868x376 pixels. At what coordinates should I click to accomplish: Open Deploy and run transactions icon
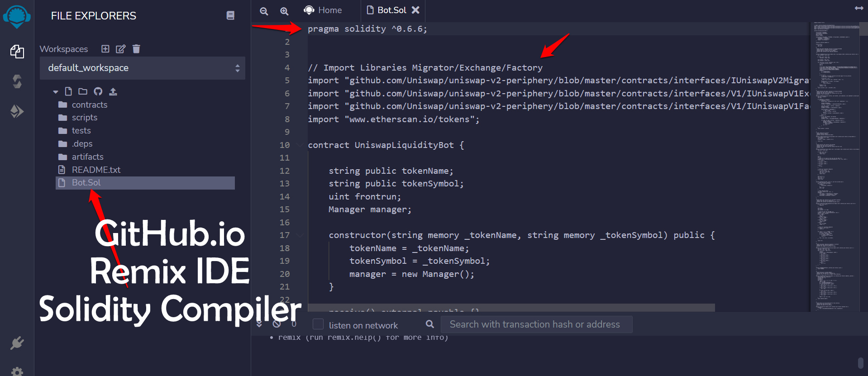pyautogui.click(x=17, y=111)
